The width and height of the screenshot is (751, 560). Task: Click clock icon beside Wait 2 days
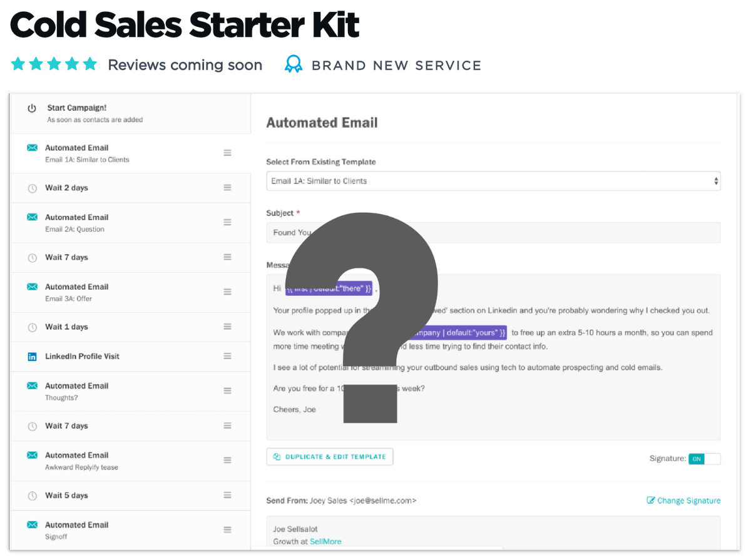click(x=32, y=188)
